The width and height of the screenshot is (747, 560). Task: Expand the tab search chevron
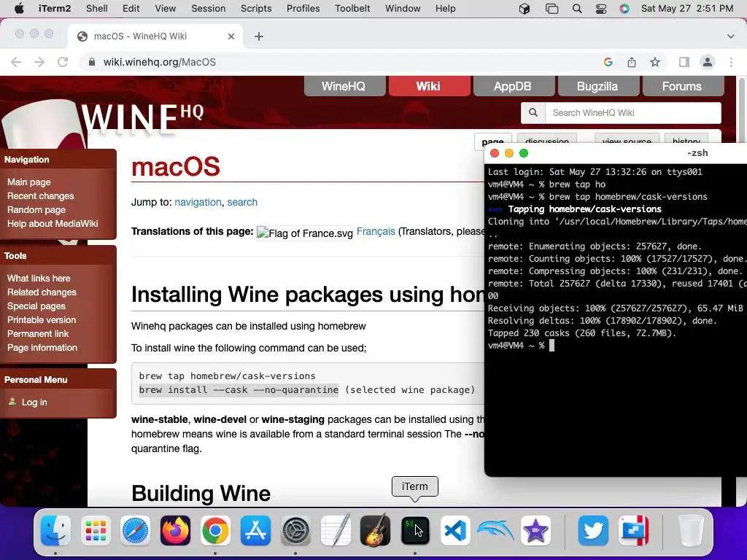(x=731, y=36)
